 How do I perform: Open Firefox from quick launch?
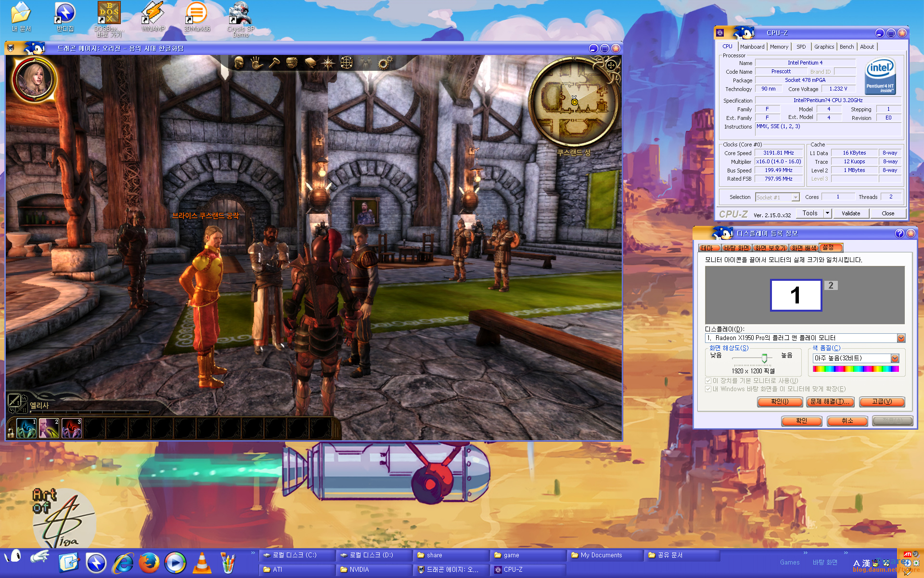click(x=149, y=563)
